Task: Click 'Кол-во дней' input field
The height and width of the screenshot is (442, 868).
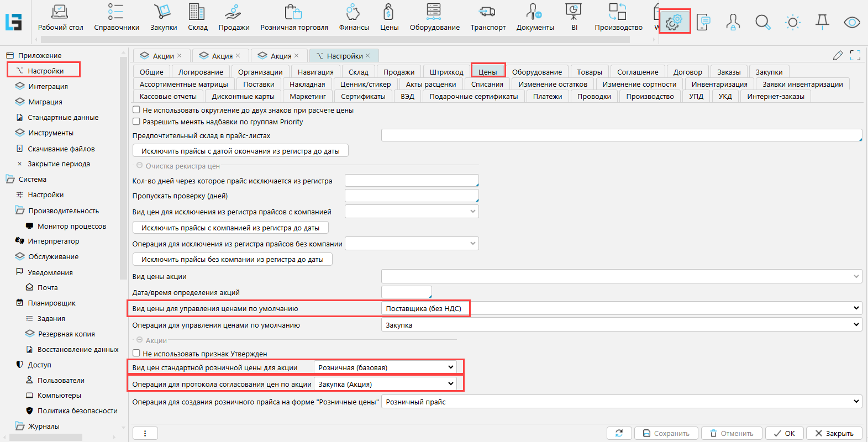Action: click(x=411, y=181)
